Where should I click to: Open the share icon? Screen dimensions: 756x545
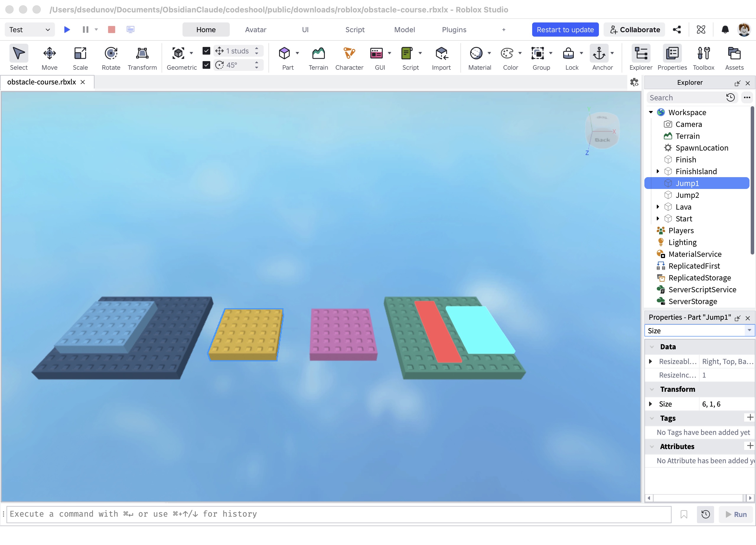tap(677, 30)
